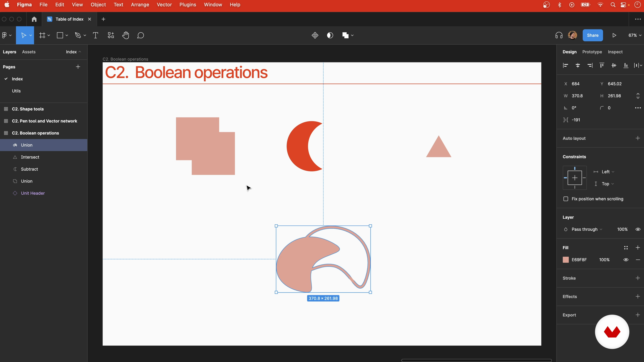The image size is (644, 362).
Task: Open horizontal constraint Left dropdown
Action: [608, 172]
